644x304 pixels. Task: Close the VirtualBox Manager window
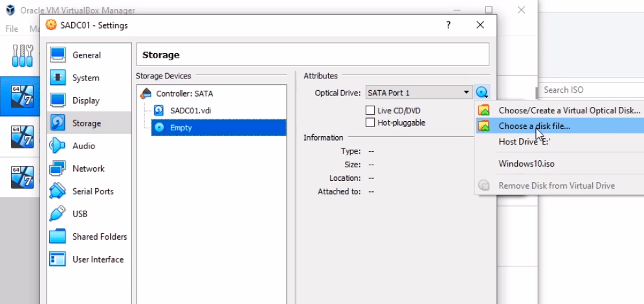pyautogui.click(x=521, y=10)
